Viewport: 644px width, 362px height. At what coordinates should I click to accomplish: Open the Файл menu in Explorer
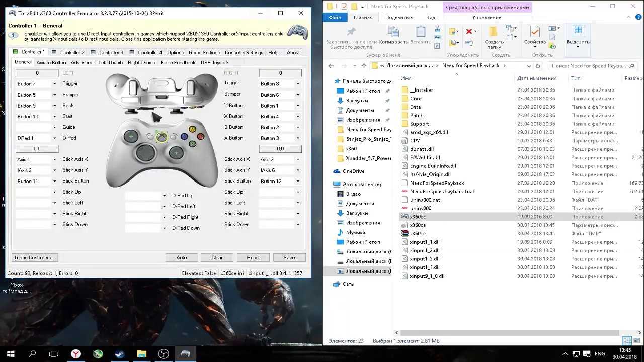pyautogui.click(x=335, y=17)
